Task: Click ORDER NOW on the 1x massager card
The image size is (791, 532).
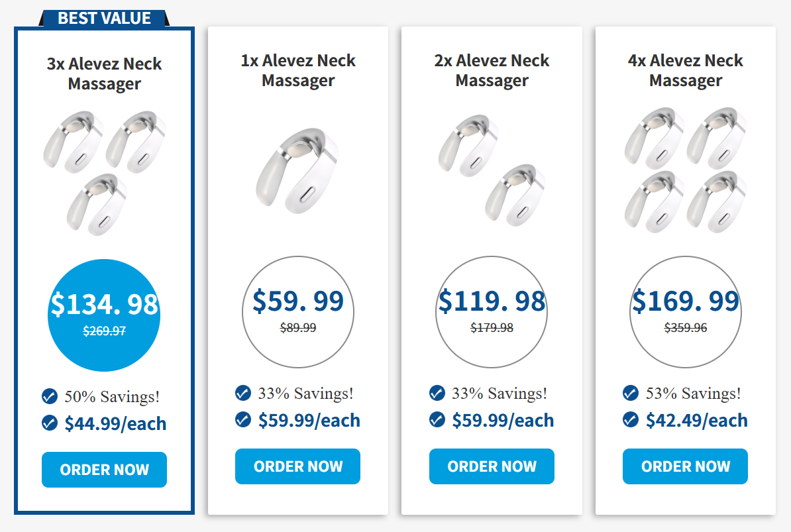Action: coord(297,466)
